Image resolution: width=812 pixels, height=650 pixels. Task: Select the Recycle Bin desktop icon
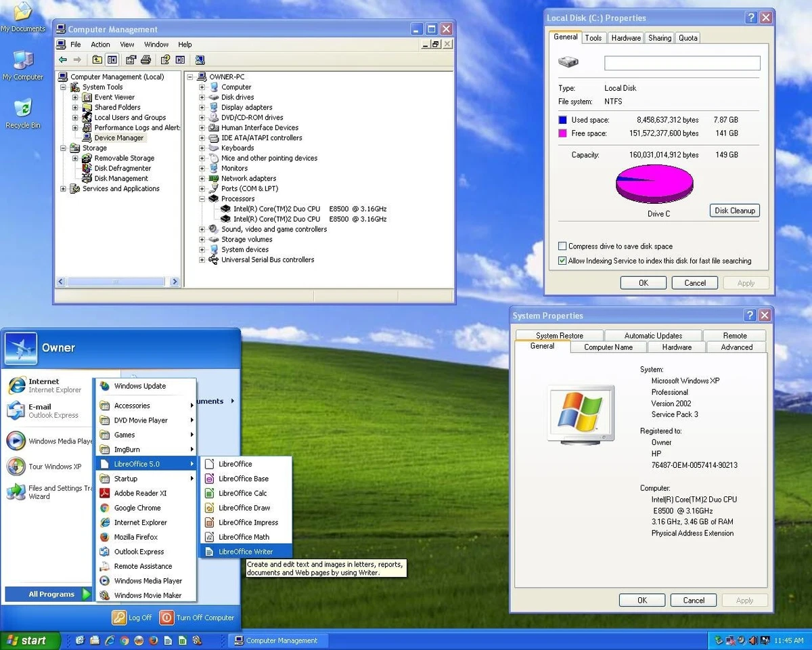tap(23, 114)
